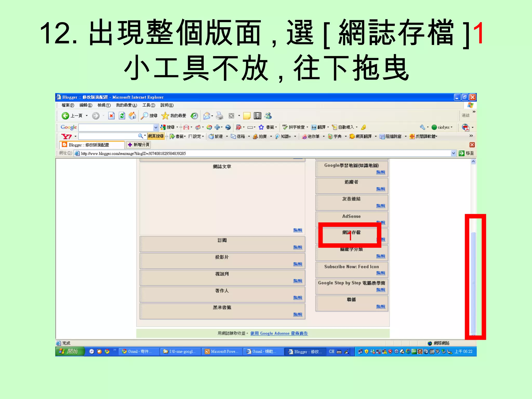
Task: Click Google Earth globe icon in toolbar
Action: tap(228, 127)
